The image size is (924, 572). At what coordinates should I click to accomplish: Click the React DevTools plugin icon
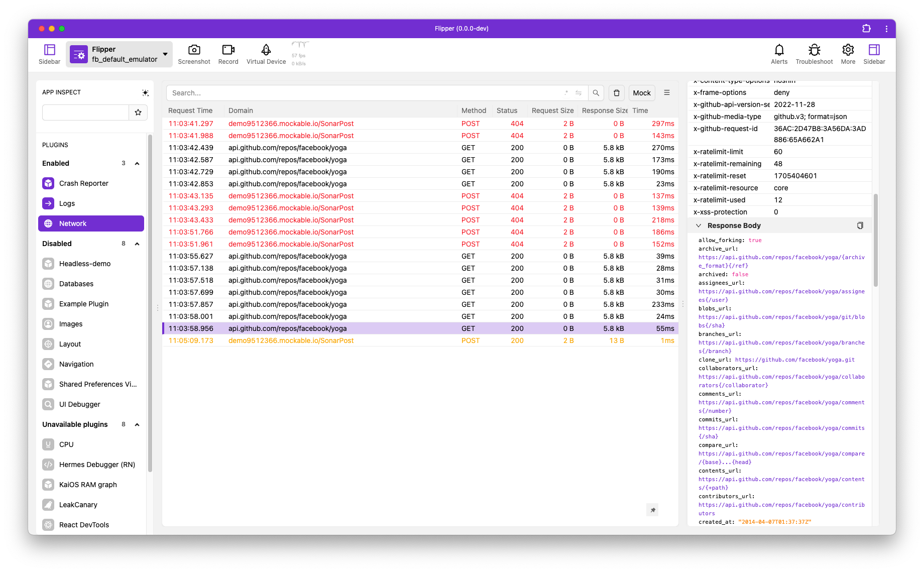[48, 525]
